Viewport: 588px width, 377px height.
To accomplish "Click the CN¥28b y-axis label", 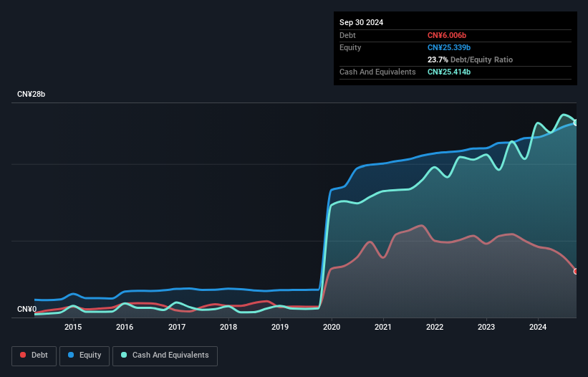I will [x=31, y=94].
